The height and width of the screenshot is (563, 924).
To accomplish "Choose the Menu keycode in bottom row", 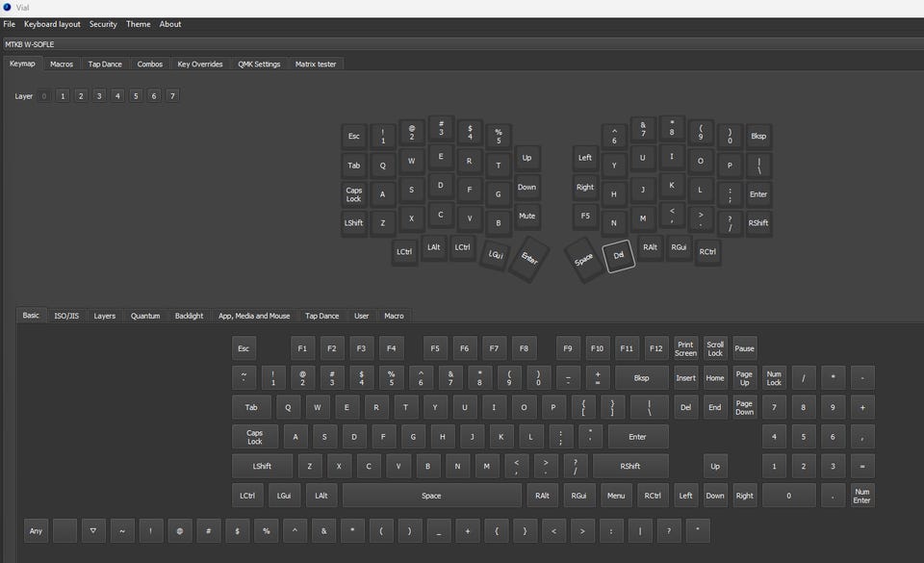I will [615, 496].
